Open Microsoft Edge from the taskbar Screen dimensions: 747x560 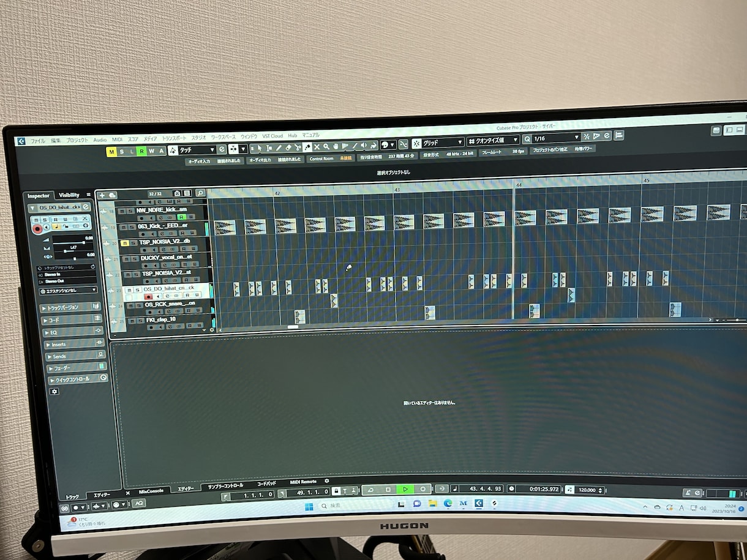[448, 503]
